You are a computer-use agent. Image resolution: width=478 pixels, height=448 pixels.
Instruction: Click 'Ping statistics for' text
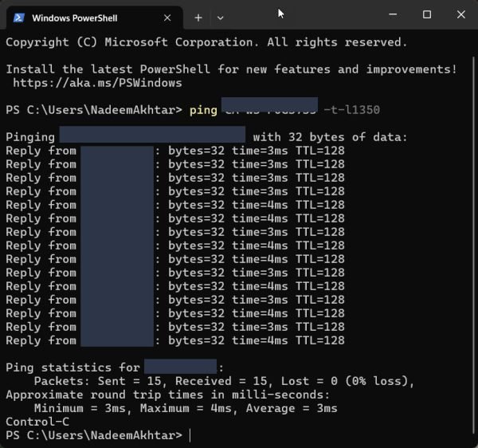(x=72, y=367)
